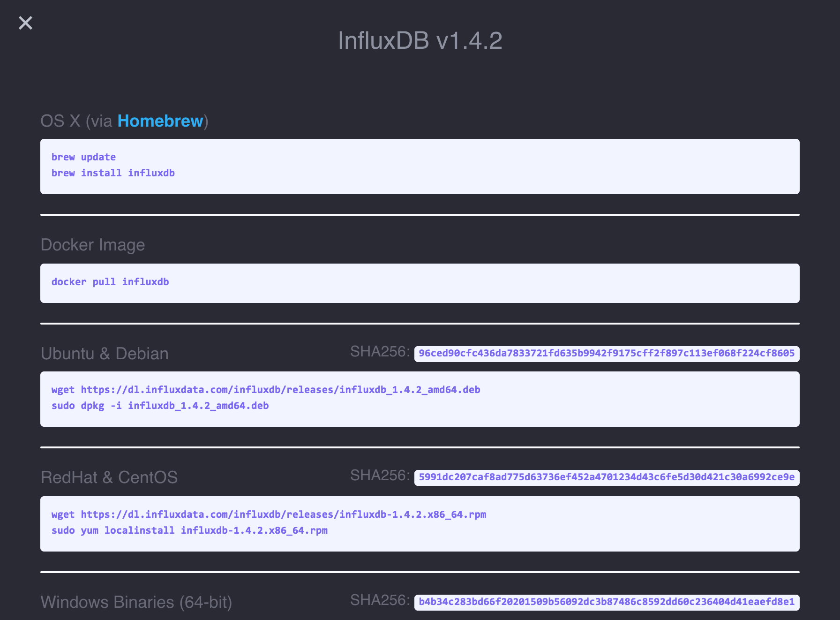Screen dimensions: 840x620
Task: Click the 'brew install influxdb' command
Action: [113, 173]
